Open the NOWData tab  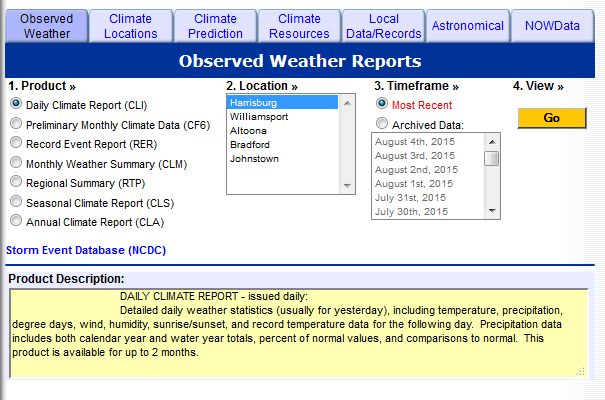tap(552, 26)
